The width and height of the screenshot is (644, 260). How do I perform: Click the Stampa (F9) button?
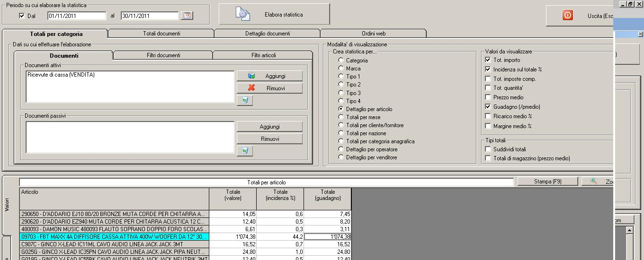click(x=547, y=182)
